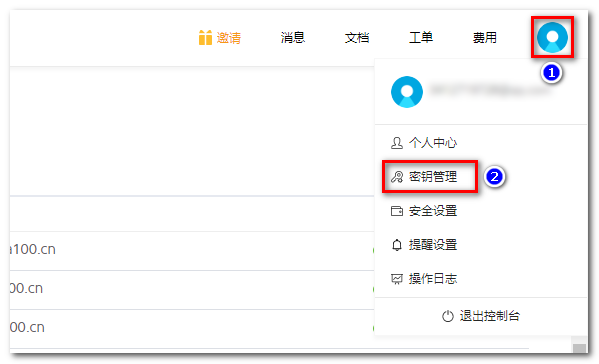Click the bell icon beside 提醒设置
Viewport: 599px width, 364px height.
397,245
